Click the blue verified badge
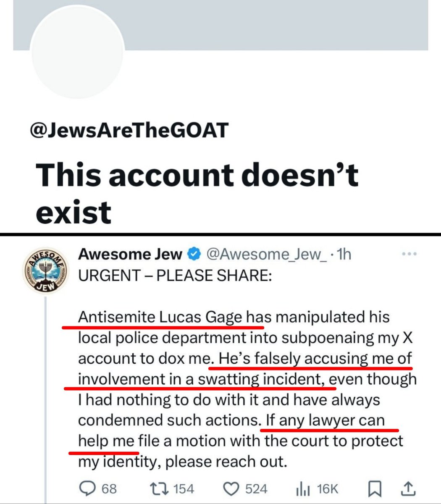 [194, 254]
